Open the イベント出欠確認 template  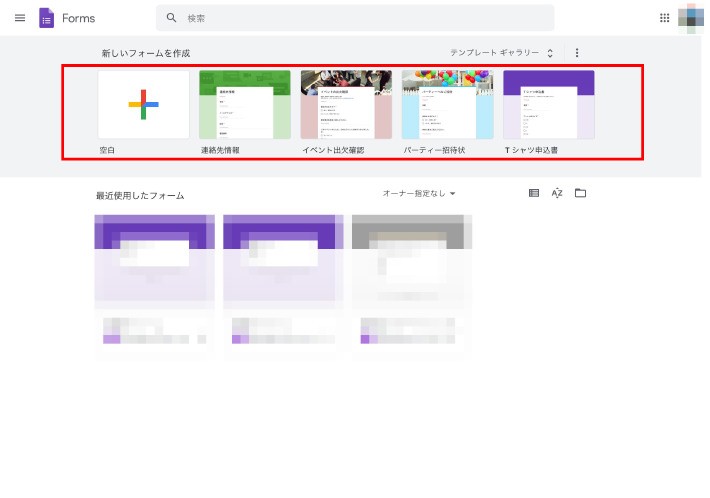[346, 105]
